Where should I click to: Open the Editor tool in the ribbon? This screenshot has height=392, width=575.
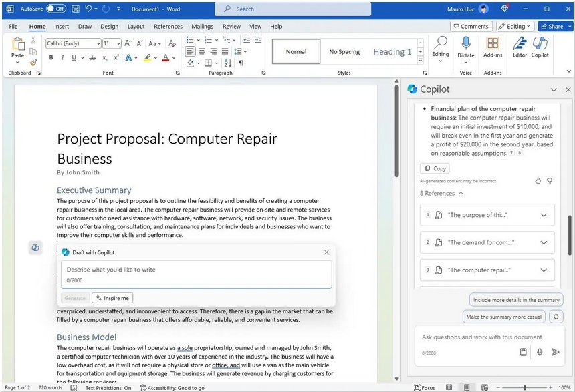point(520,45)
